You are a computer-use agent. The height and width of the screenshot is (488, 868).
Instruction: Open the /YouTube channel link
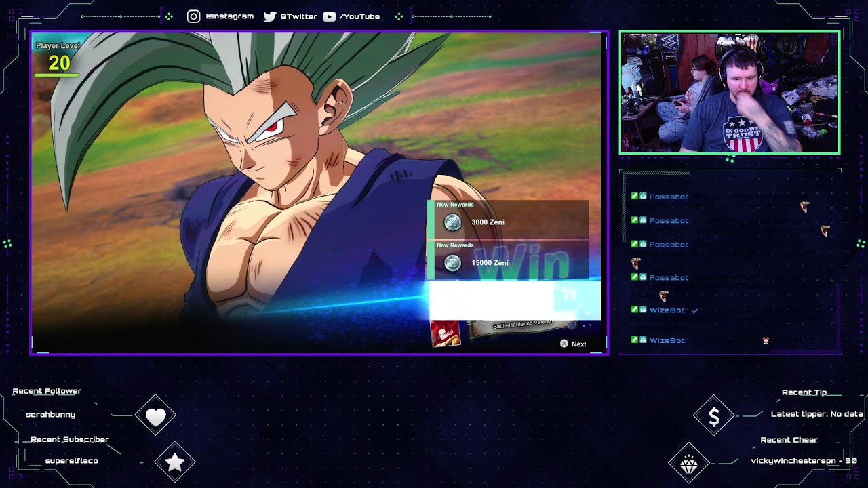pyautogui.click(x=359, y=16)
